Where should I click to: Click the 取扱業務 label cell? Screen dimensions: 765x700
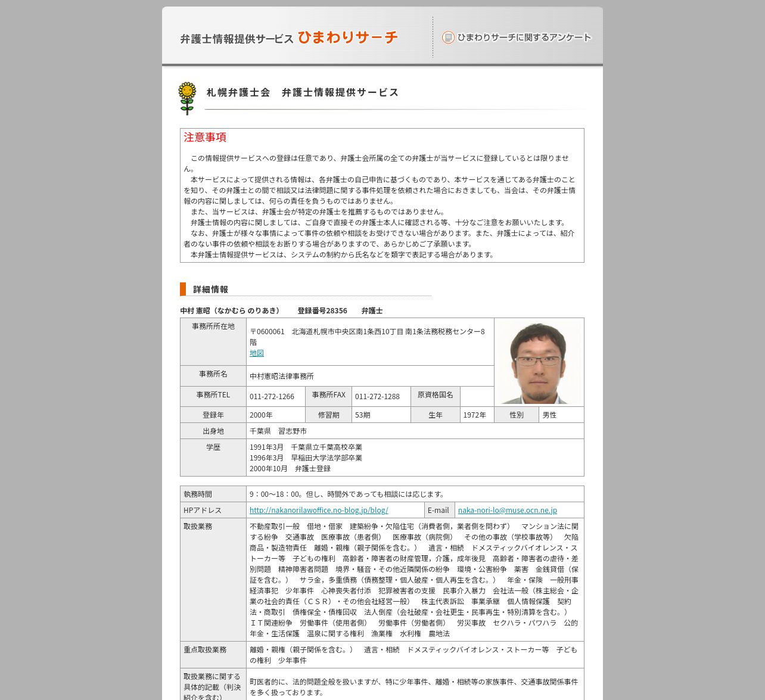(x=213, y=580)
